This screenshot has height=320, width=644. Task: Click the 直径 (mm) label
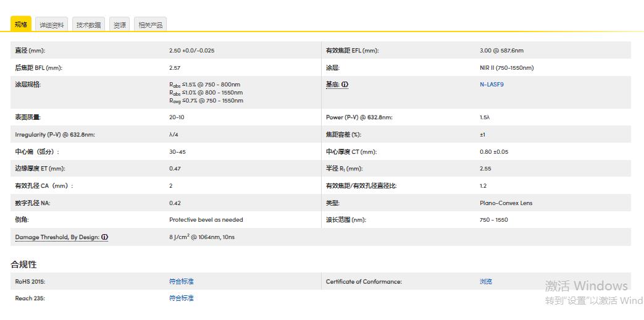[x=30, y=51]
